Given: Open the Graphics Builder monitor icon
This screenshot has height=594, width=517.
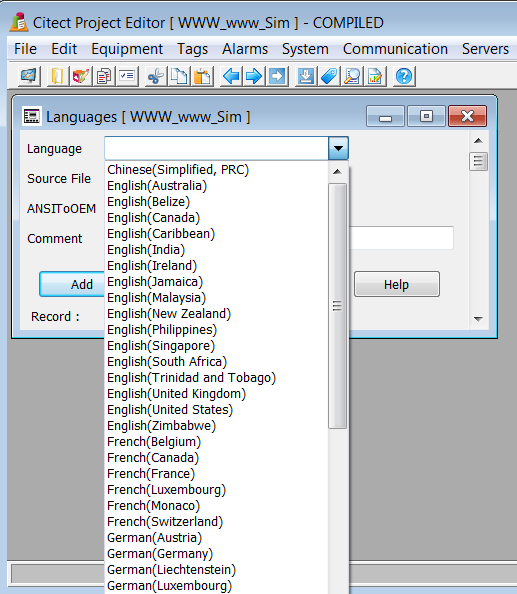Looking at the screenshot, I should [x=29, y=76].
